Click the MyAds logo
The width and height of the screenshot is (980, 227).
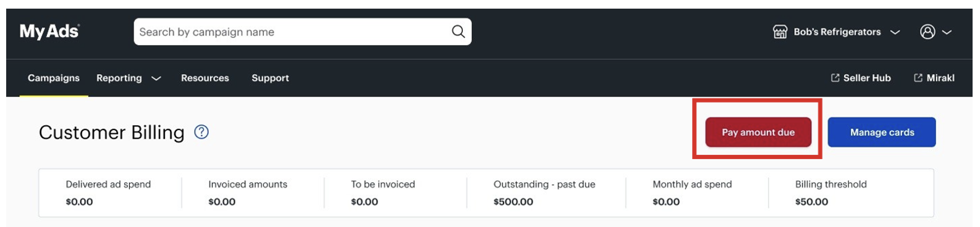click(49, 31)
